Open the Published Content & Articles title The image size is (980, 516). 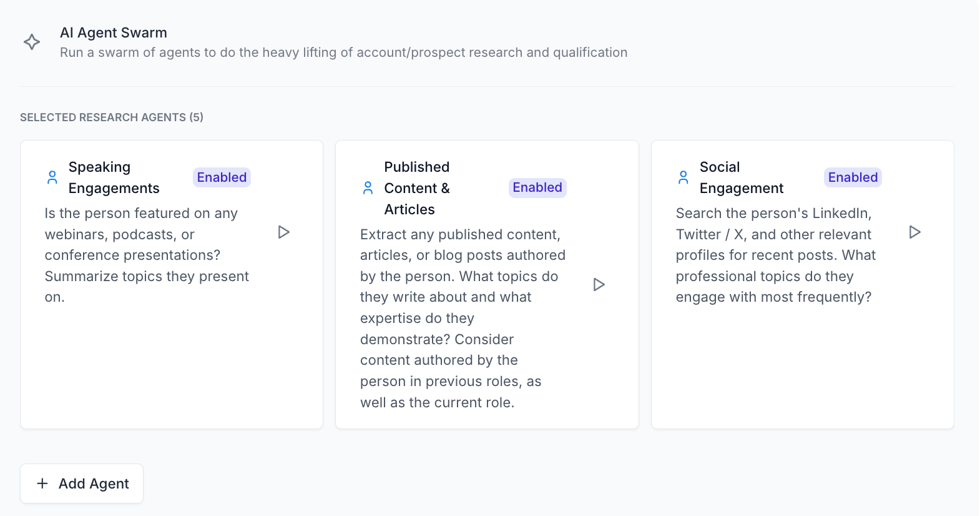[x=417, y=188]
